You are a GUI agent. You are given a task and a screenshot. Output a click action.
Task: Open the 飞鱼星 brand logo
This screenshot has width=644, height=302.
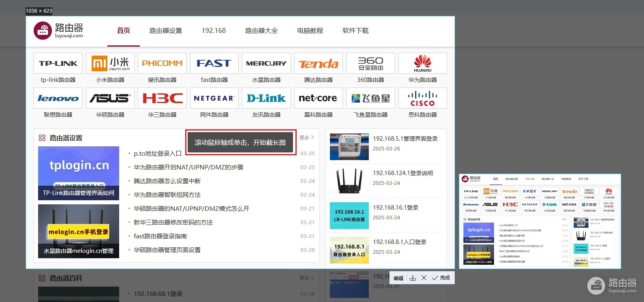(x=370, y=98)
